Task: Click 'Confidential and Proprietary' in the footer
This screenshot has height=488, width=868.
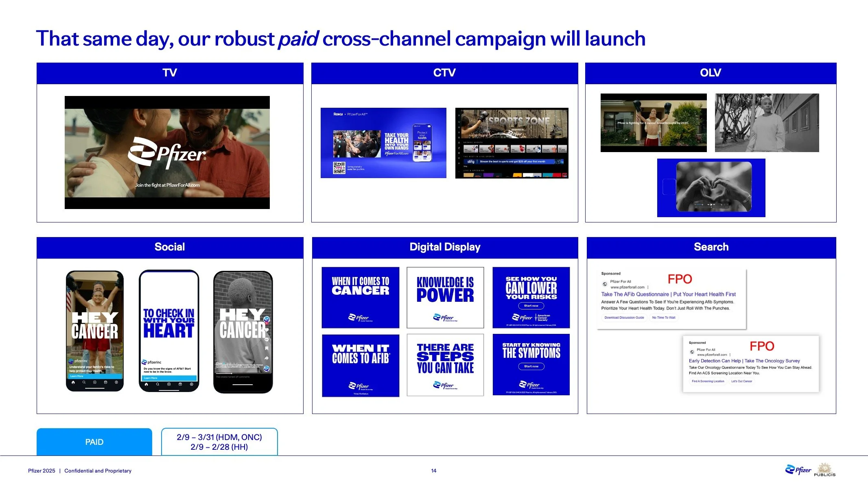Action: [98, 471]
